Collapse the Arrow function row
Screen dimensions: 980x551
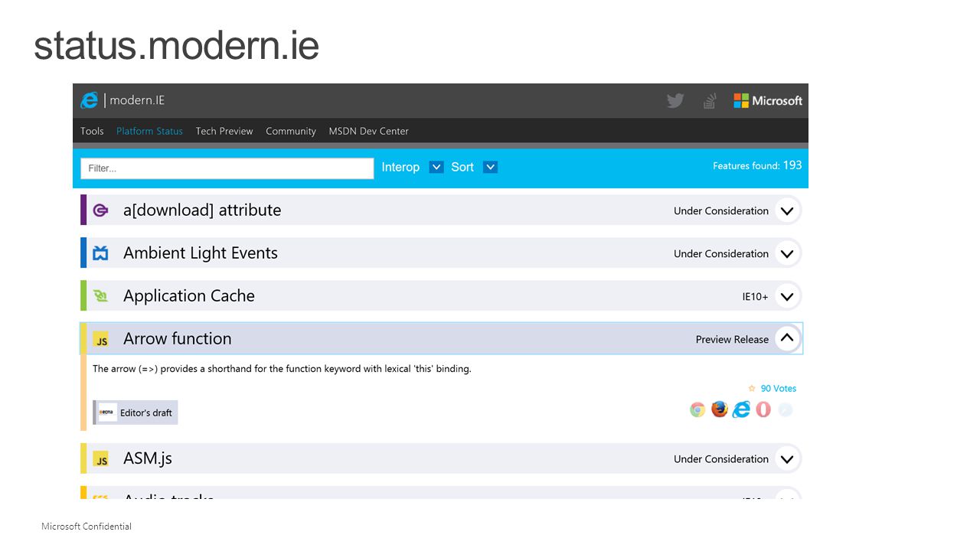pos(787,338)
